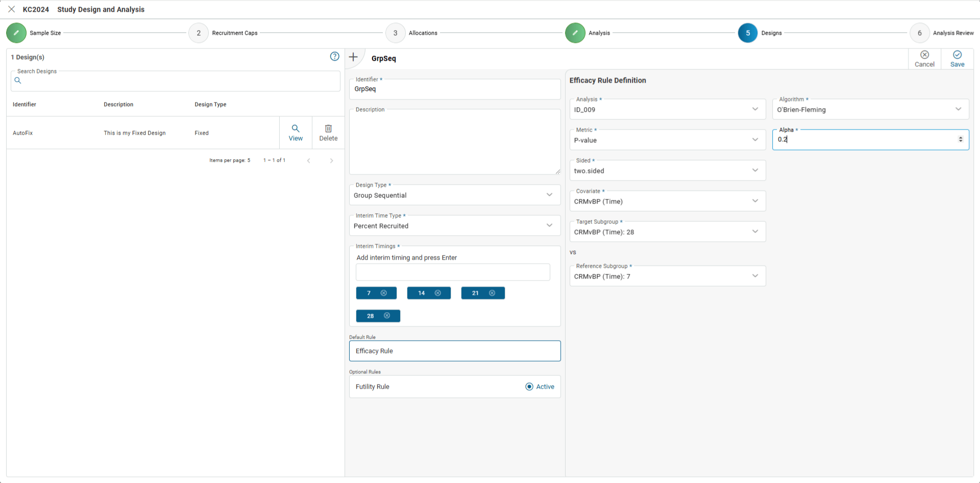This screenshot has height=483, width=980.
Task: Click the Identifier field containing GrpSeq
Action: pos(455,89)
